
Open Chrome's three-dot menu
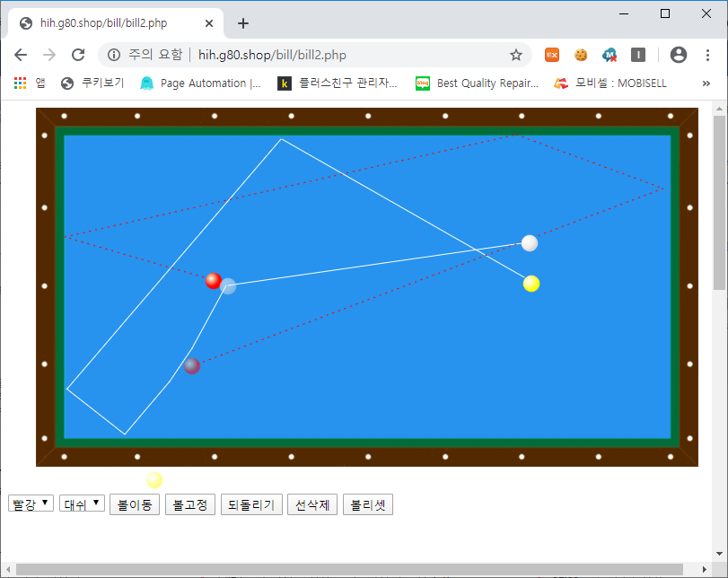(707, 55)
